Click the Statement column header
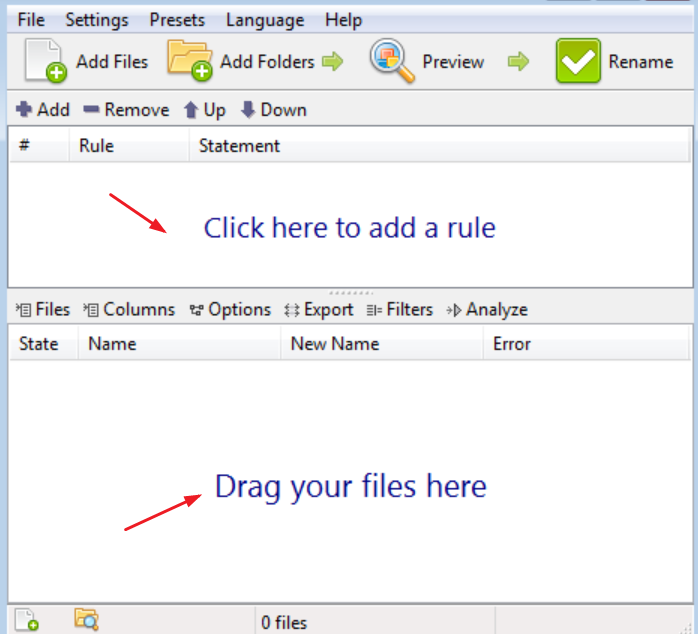The image size is (698, 634). click(439, 145)
